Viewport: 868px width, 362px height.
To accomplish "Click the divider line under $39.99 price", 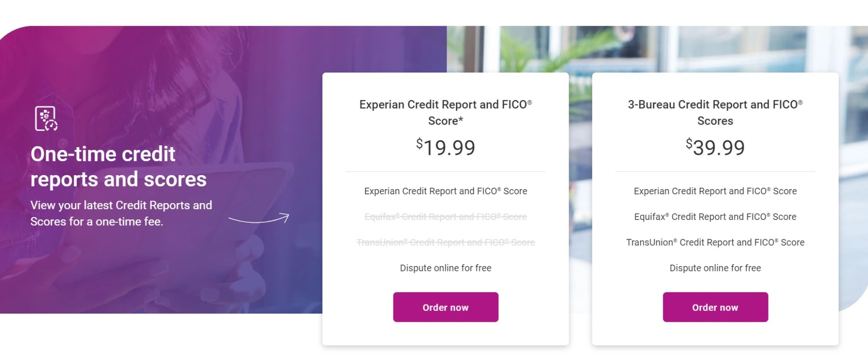I will coord(715,171).
